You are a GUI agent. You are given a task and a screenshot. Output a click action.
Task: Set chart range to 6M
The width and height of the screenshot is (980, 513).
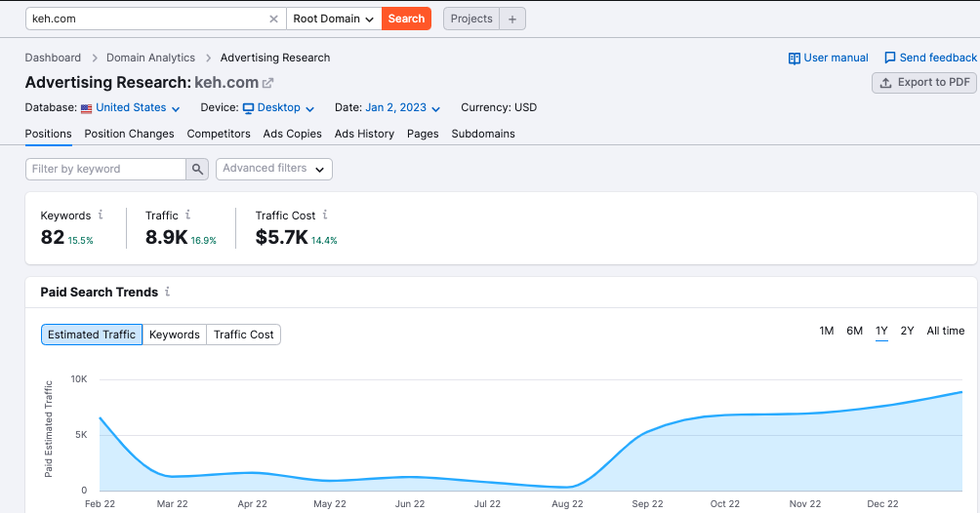[854, 331]
